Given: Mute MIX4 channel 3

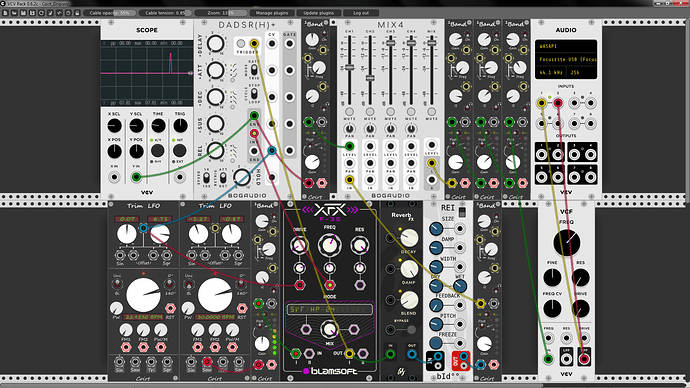Looking at the screenshot, I should tap(390, 112).
